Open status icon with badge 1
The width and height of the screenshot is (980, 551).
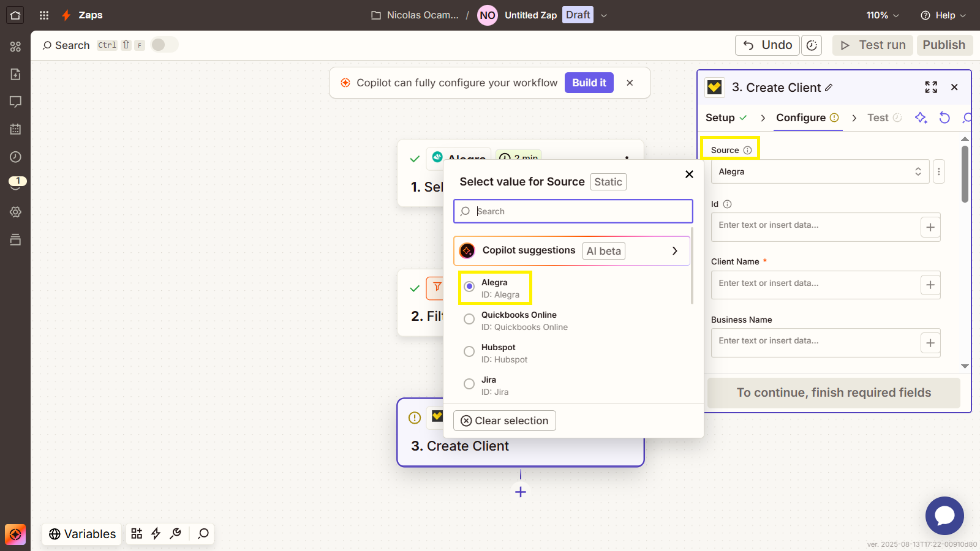17,183
